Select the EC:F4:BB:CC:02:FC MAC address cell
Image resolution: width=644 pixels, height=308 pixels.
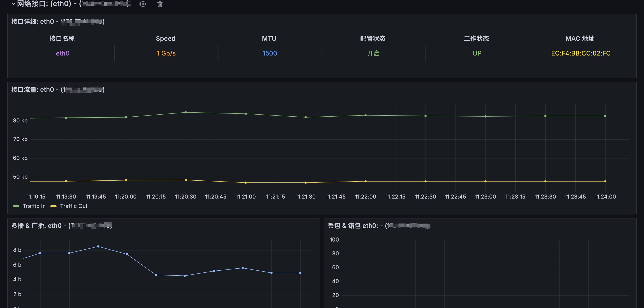pos(581,53)
